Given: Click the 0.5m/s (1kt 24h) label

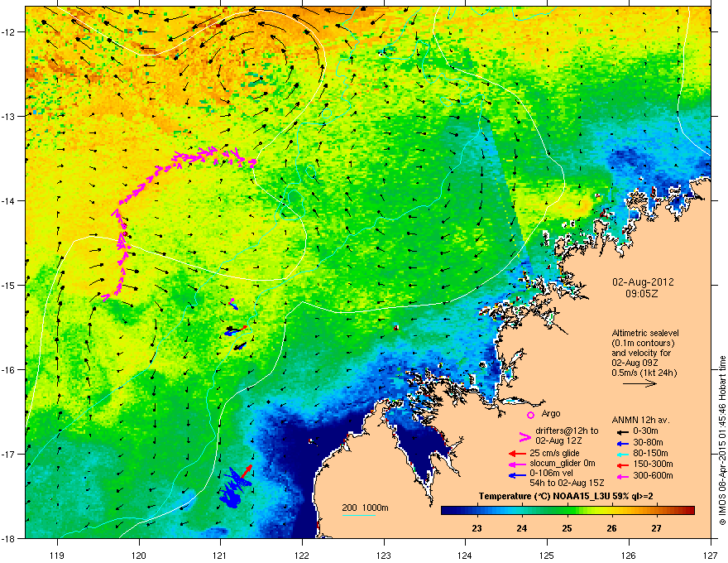Looking at the screenshot, I should click(644, 373).
